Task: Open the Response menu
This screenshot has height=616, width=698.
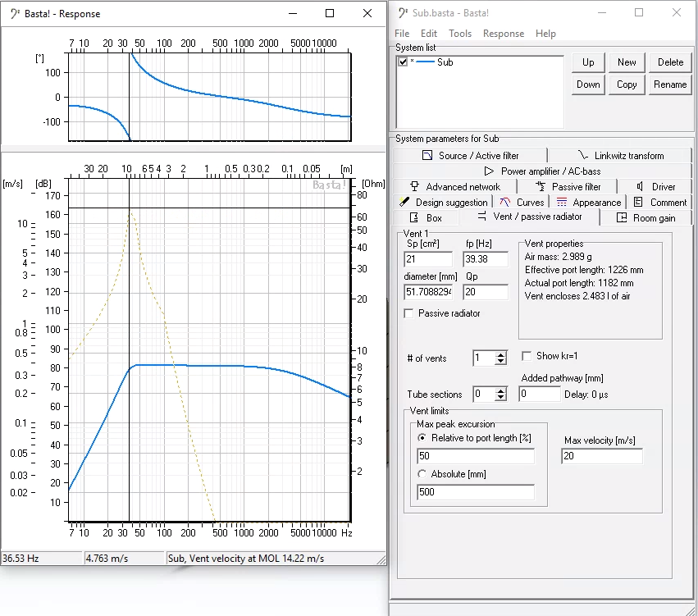Action: click(504, 34)
